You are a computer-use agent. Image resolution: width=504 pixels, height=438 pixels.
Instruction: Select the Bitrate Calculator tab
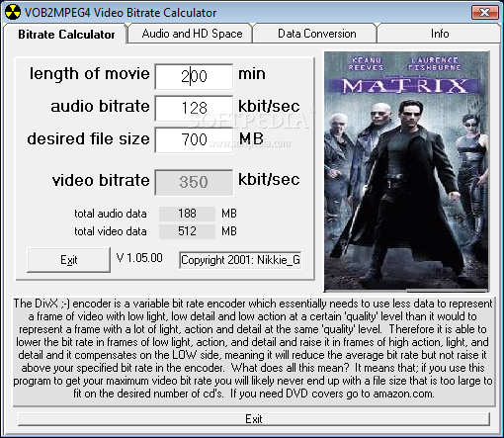click(65, 35)
